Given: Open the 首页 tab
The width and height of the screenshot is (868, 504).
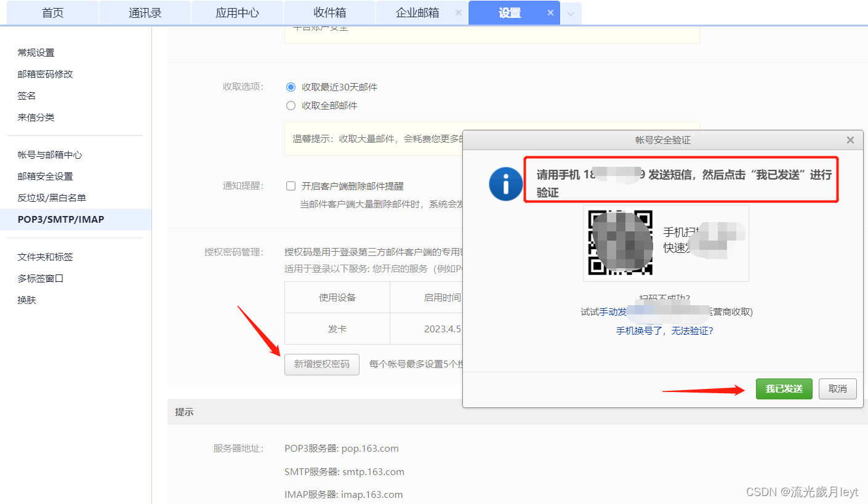Looking at the screenshot, I should 52,13.
